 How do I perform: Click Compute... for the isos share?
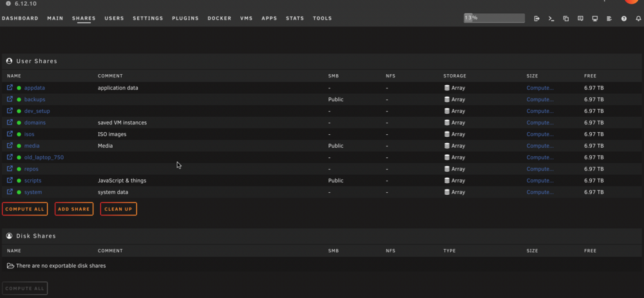(540, 134)
